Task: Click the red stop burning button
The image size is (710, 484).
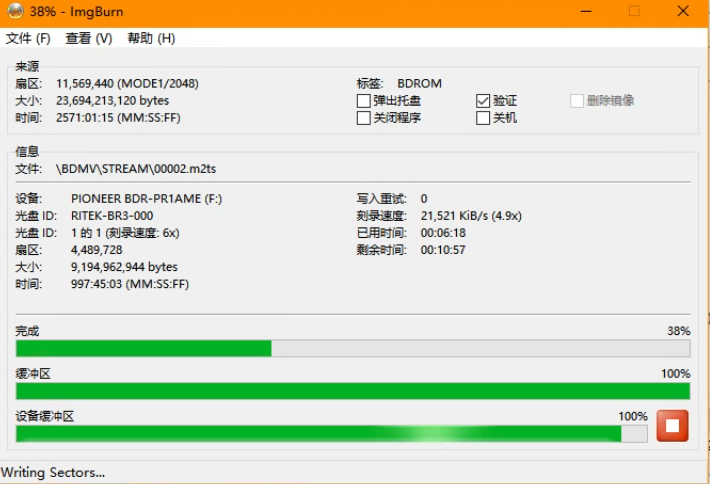Action: [673, 427]
